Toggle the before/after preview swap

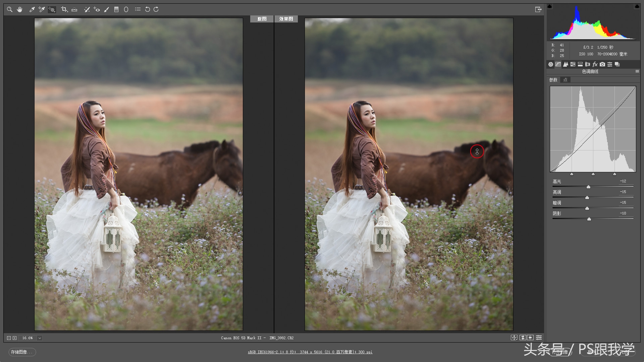click(522, 338)
